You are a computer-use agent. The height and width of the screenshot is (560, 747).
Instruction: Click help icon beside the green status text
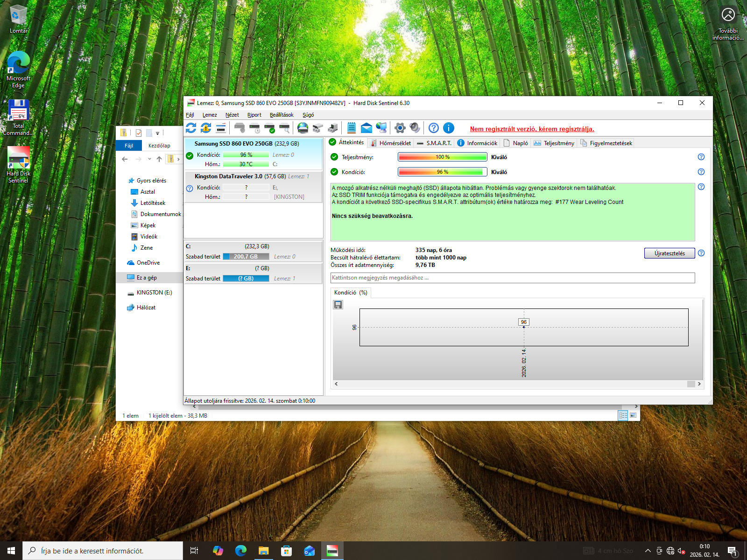[x=701, y=187]
